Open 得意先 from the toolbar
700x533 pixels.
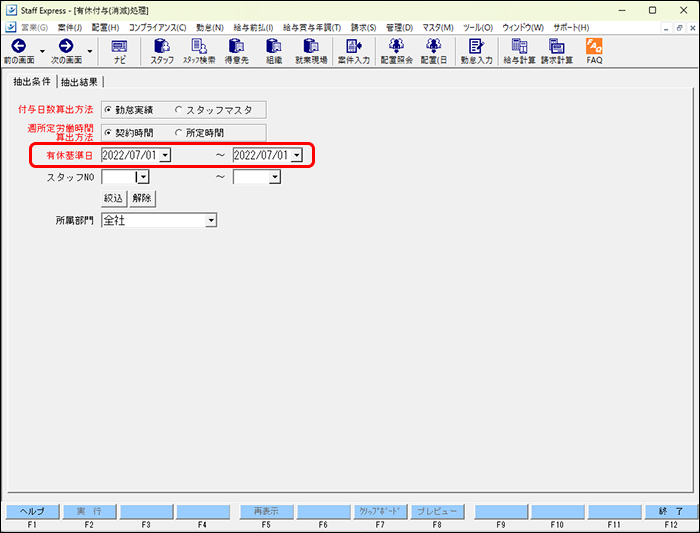236,50
